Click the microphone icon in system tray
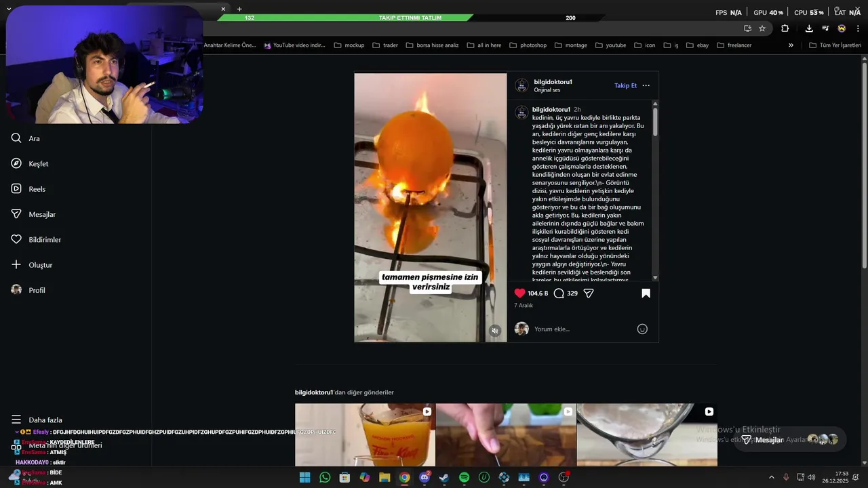Viewport: 868px width, 488px height. click(x=786, y=477)
